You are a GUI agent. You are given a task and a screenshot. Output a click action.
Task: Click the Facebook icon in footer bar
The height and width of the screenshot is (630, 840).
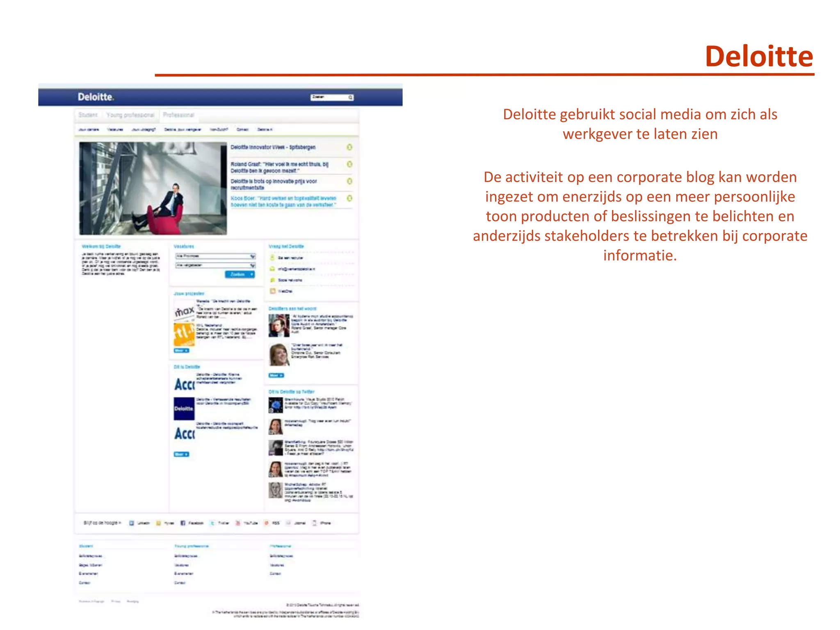pos(183,523)
